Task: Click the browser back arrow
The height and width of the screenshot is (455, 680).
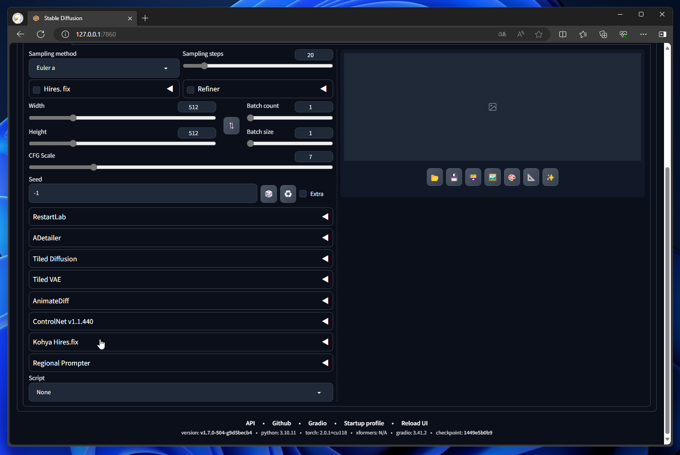Action: (20, 34)
